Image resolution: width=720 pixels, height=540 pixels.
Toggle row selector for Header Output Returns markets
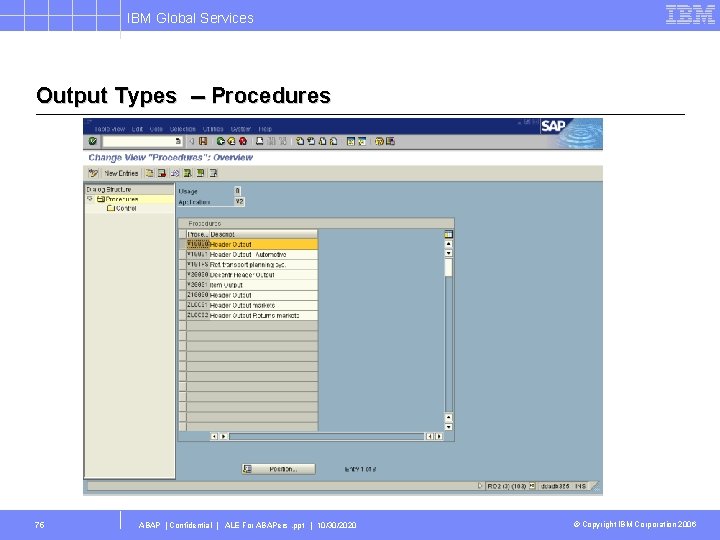[x=182, y=315]
